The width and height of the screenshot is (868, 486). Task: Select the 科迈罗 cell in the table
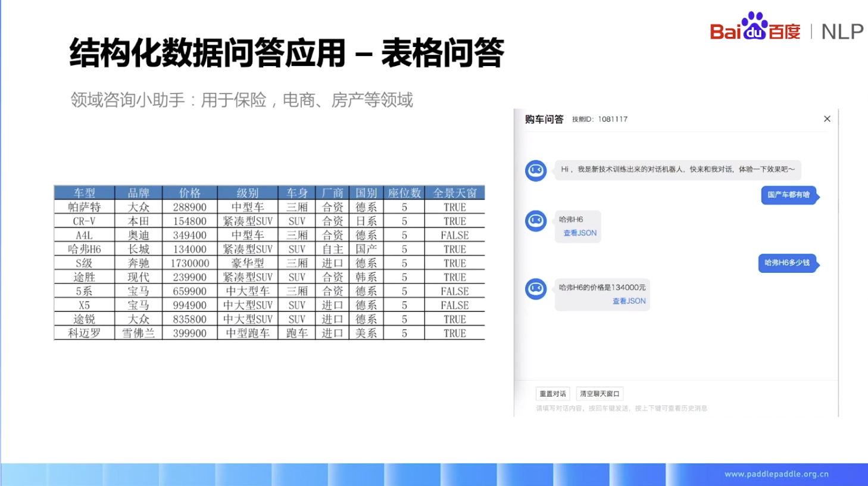85,333
